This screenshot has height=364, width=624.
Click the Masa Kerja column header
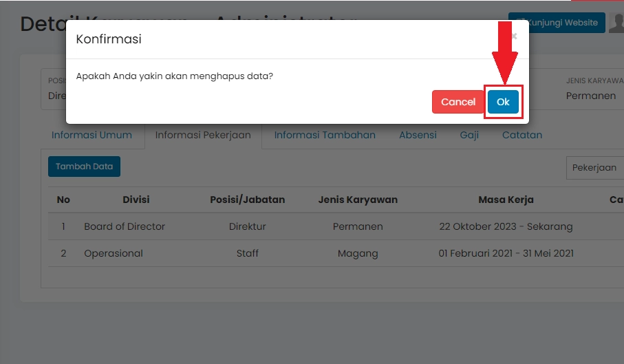pos(506,200)
